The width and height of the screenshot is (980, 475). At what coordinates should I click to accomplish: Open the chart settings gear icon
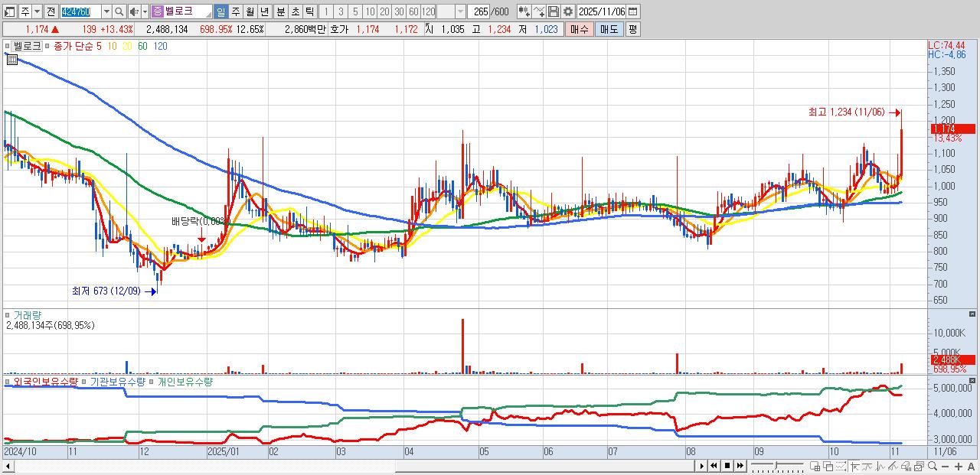click(x=568, y=11)
